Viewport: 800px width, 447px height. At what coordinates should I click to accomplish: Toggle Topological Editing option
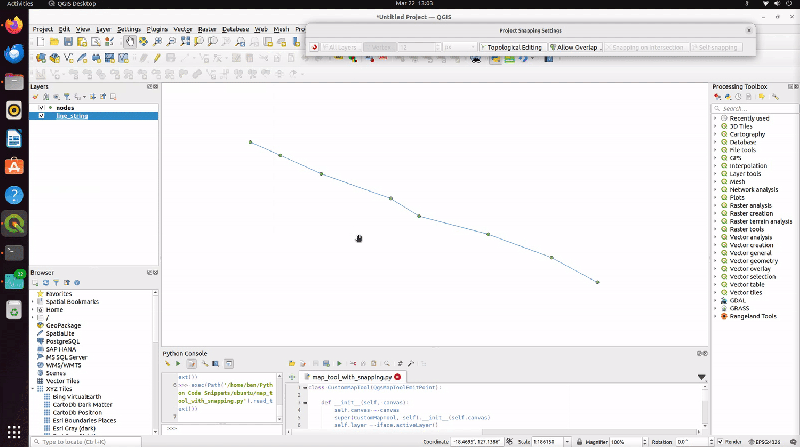point(511,47)
